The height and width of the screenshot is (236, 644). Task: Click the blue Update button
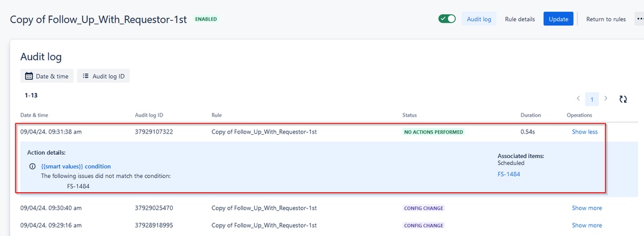point(558,19)
